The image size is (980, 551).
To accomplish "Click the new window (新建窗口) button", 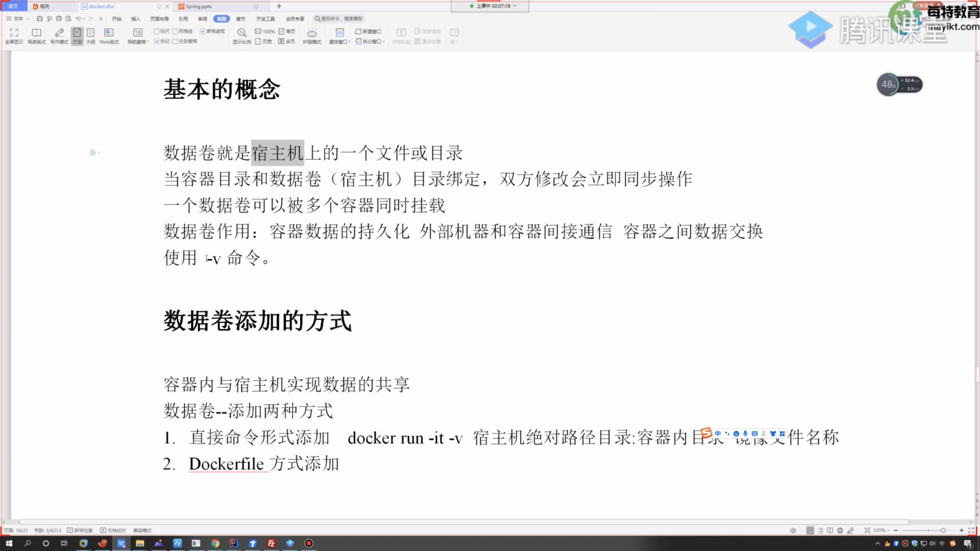I will click(x=368, y=31).
